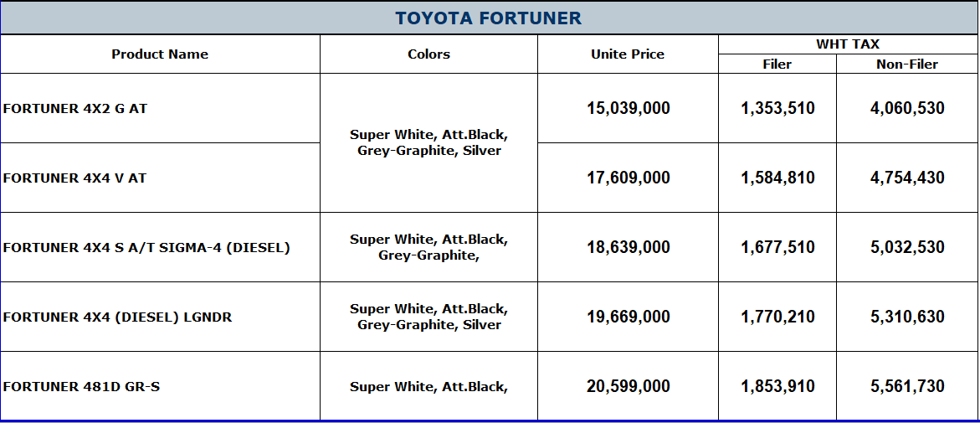980x423 pixels.
Task: Select the non-filer tax value 5,032,530
Action: tap(907, 247)
